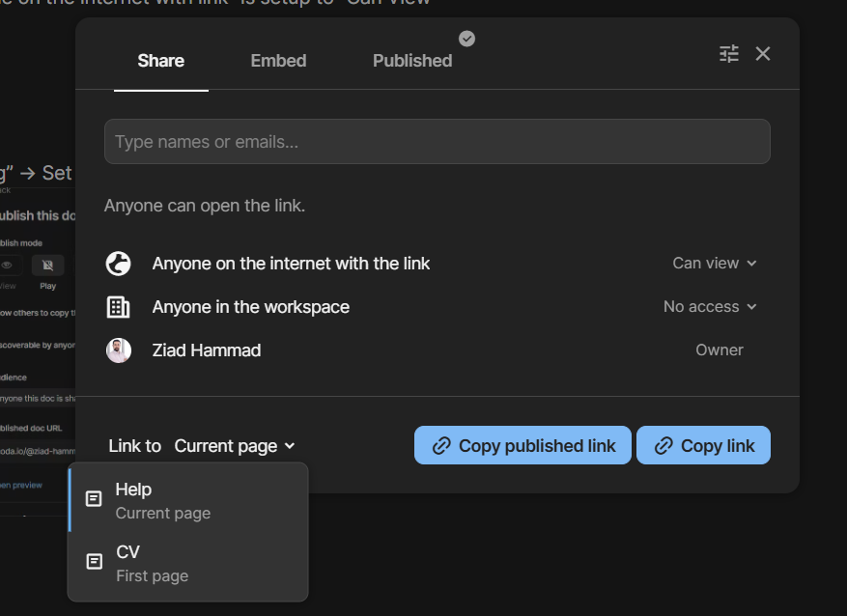Open sharing settings sliders icon
The height and width of the screenshot is (616, 847).
[x=729, y=54]
